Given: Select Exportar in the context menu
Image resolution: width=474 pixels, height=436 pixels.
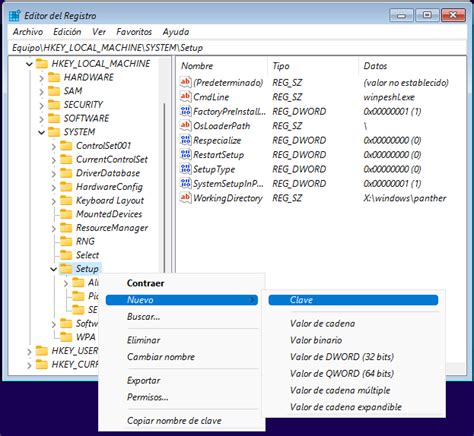Looking at the screenshot, I should [182, 380].
